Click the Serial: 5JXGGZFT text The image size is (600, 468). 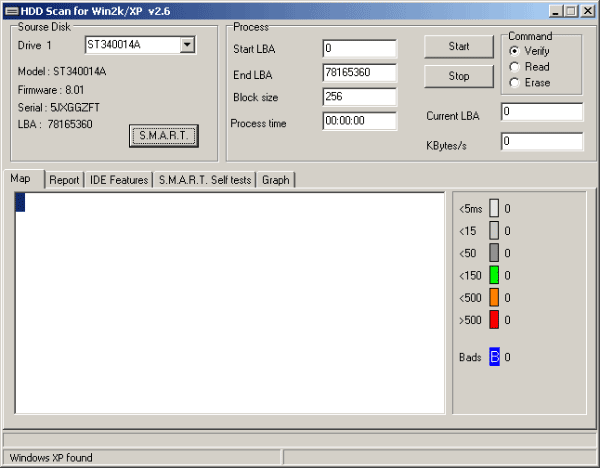[59, 108]
